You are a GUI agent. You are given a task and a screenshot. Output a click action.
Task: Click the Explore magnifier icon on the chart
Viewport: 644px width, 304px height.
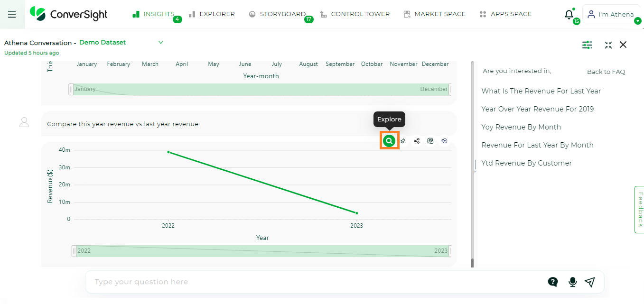[x=389, y=141]
